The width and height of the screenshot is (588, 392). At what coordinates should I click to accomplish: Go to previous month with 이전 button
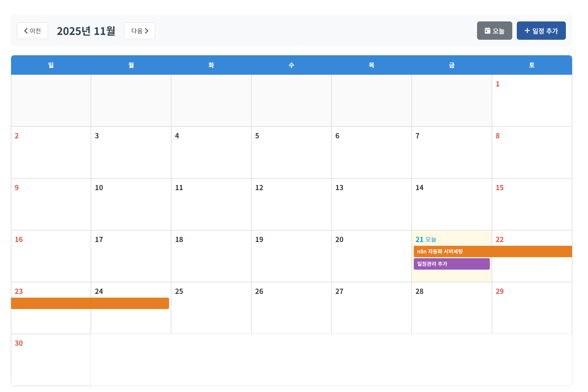click(x=32, y=31)
